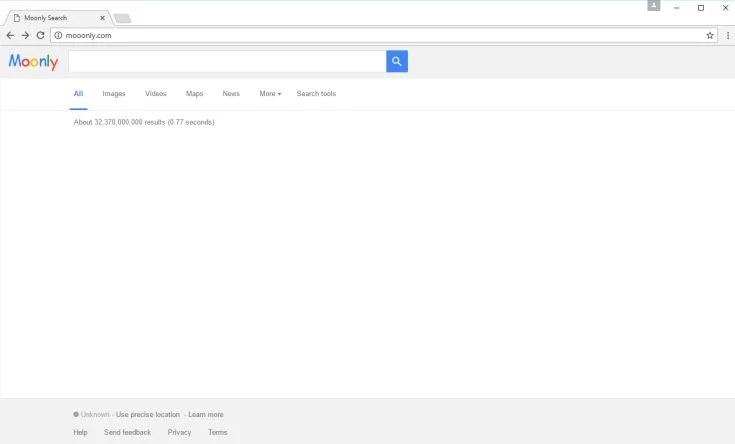735x444 pixels.
Task: View site info icon in address bar
Action: [58, 35]
